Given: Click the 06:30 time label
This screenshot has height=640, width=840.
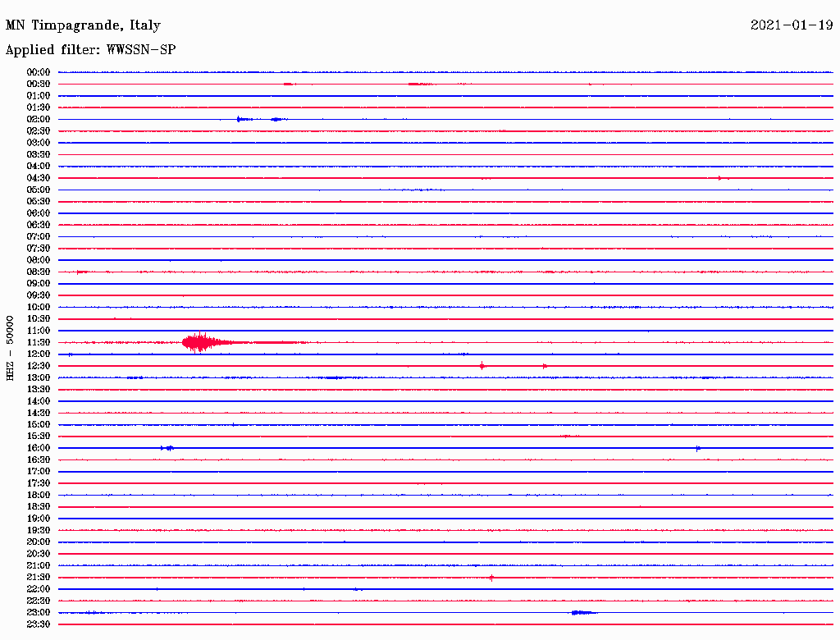Looking at the screenshot, I should [39, 225].
